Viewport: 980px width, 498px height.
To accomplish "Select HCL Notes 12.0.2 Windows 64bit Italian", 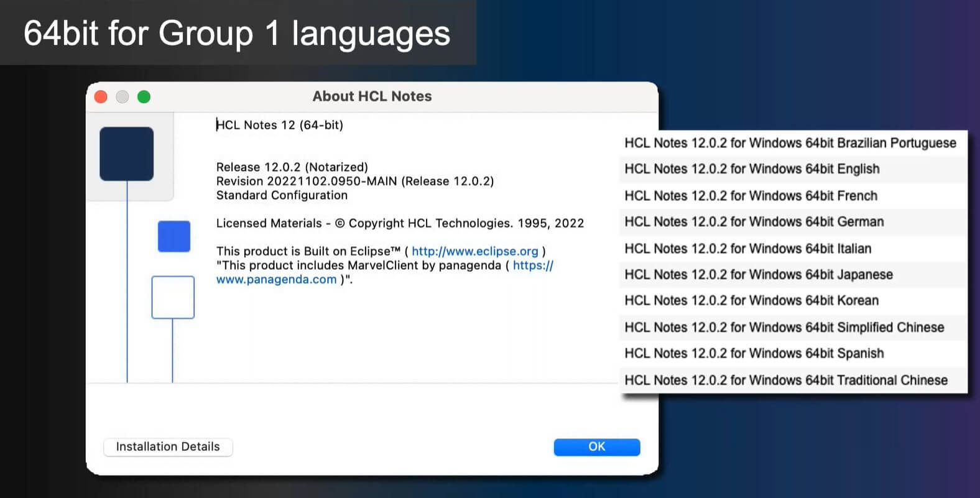I will click(x=793, y=249).
